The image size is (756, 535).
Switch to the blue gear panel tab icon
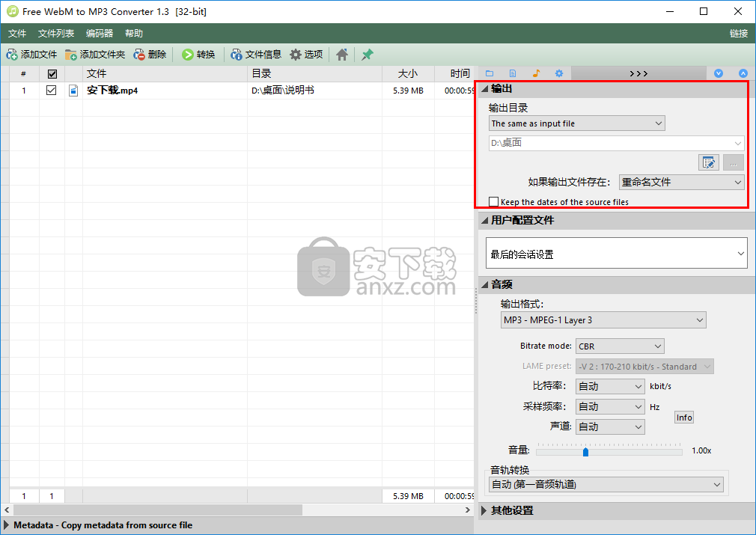pos(559,73)
